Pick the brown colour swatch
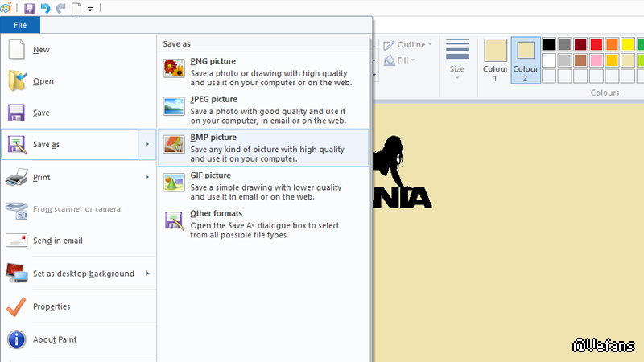The image size is (644, 362). [x=580, y=60]
